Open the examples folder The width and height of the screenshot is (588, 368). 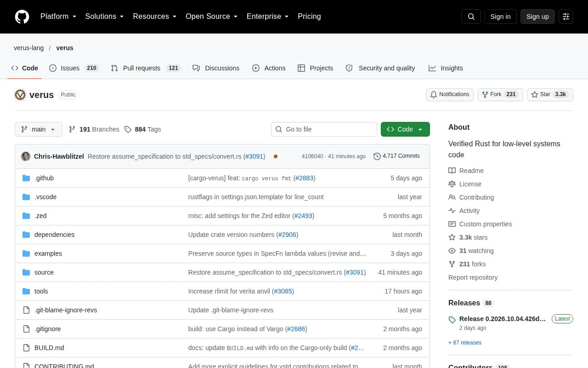(48, 253)
